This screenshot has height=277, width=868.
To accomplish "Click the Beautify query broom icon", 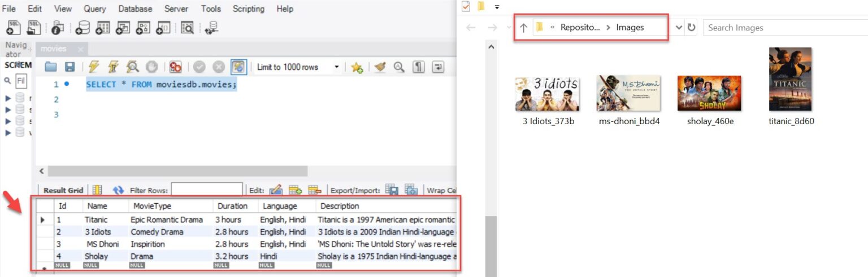I will (x=380, y=67).
